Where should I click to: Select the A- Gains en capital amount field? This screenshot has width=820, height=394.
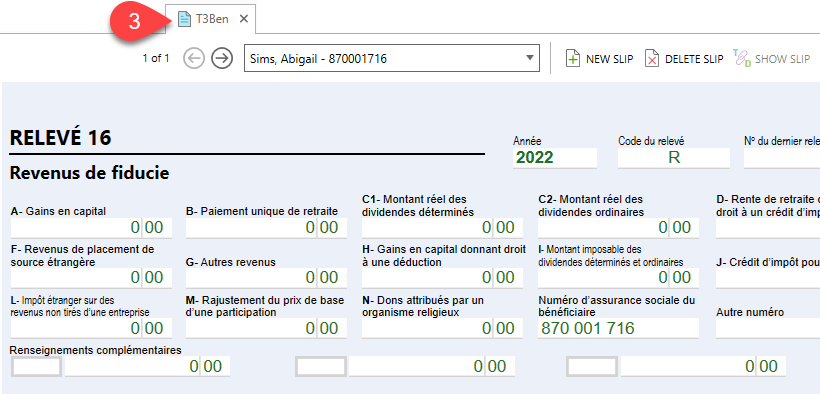[91, 228]
